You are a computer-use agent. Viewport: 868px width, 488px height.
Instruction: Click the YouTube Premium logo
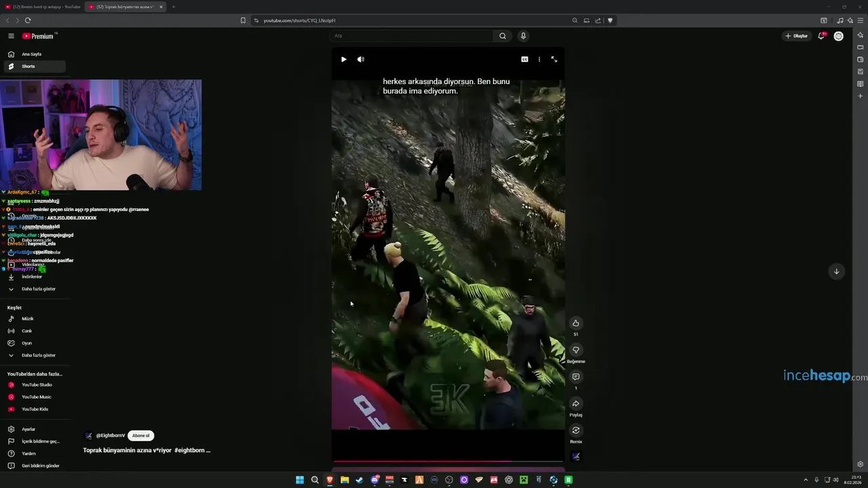pyautogui.click(x=38, y=36)
